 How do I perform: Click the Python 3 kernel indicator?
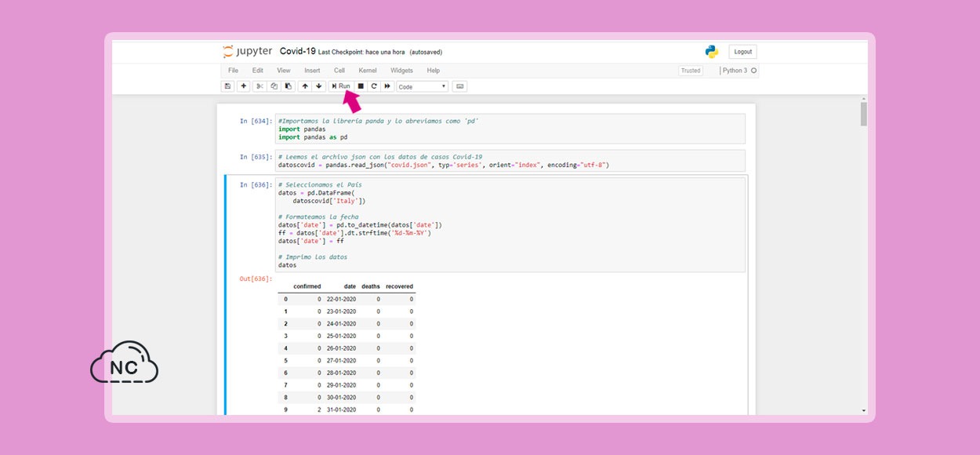[x=735, y=71]
